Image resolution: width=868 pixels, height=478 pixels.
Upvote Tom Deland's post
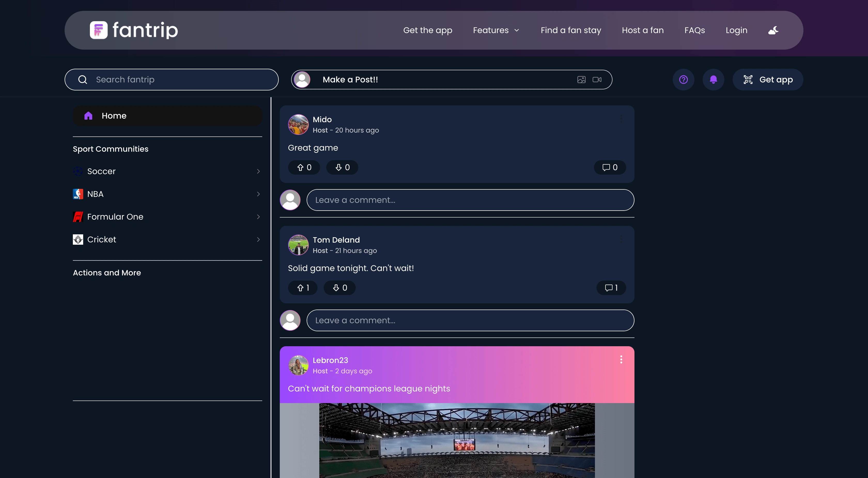[x=303, y=288]
